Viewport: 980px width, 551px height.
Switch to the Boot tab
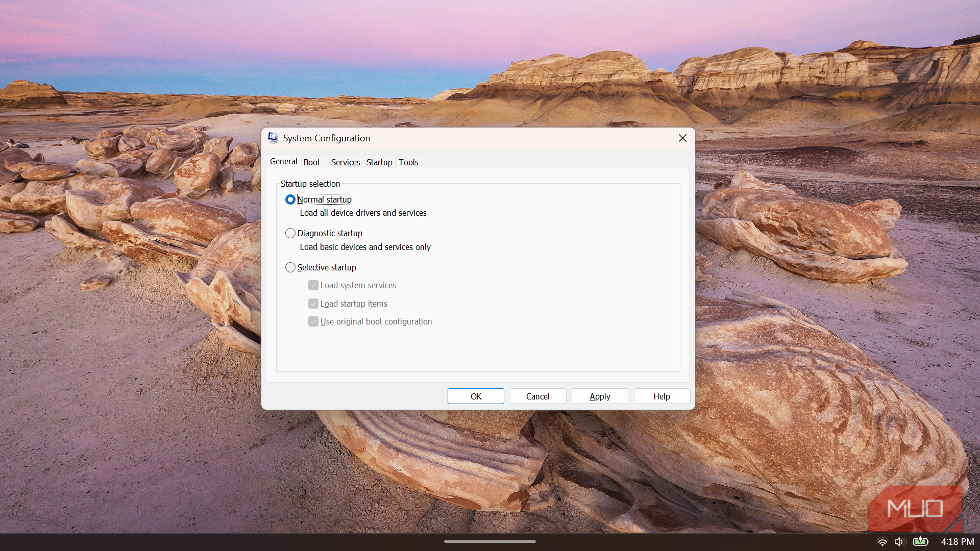pyautogui.click(x=312, y=162)
